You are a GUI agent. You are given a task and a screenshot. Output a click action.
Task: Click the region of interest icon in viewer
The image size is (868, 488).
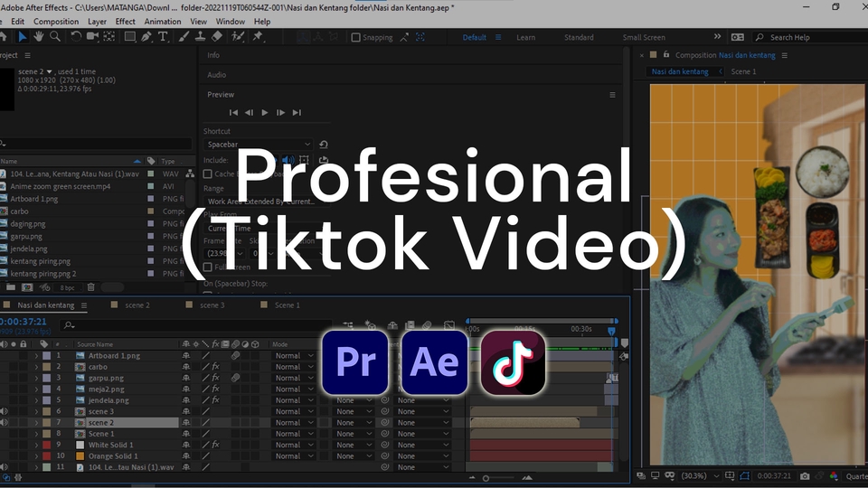tap(730, 476)
